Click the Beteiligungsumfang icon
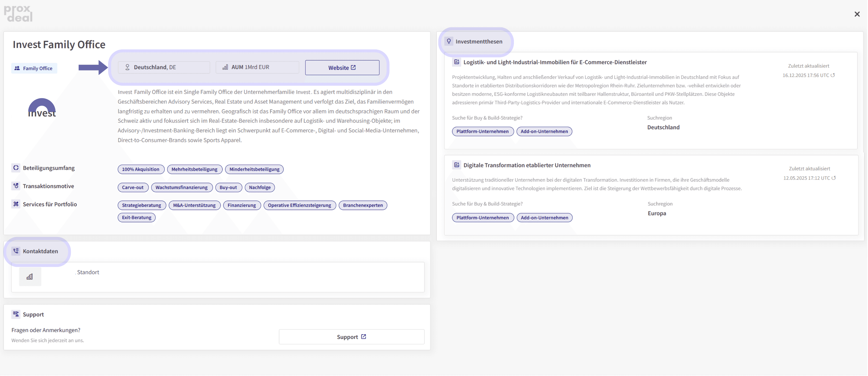Screen dimensions: 868x376 [16, 168]
